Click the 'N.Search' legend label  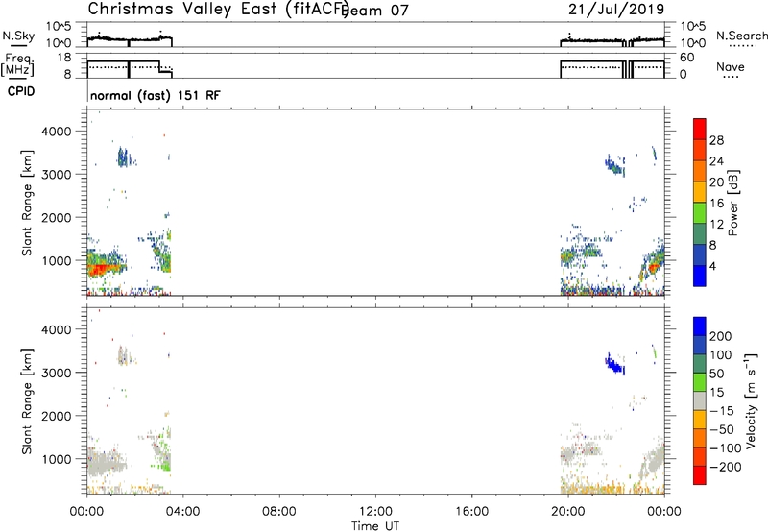[741, 36]
